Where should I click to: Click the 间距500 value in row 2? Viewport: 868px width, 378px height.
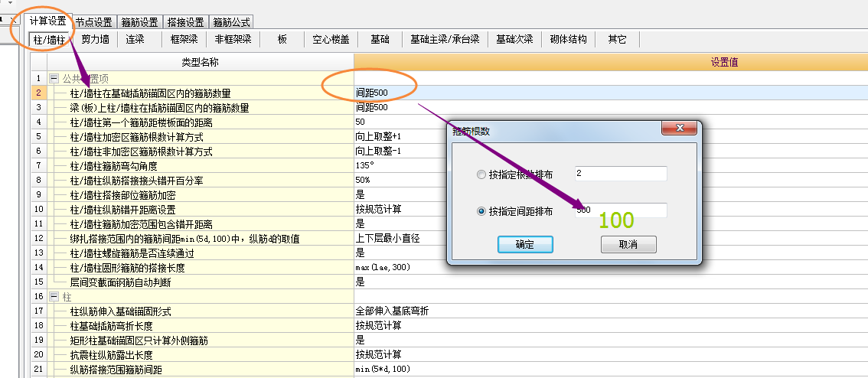tap(371, 93)
